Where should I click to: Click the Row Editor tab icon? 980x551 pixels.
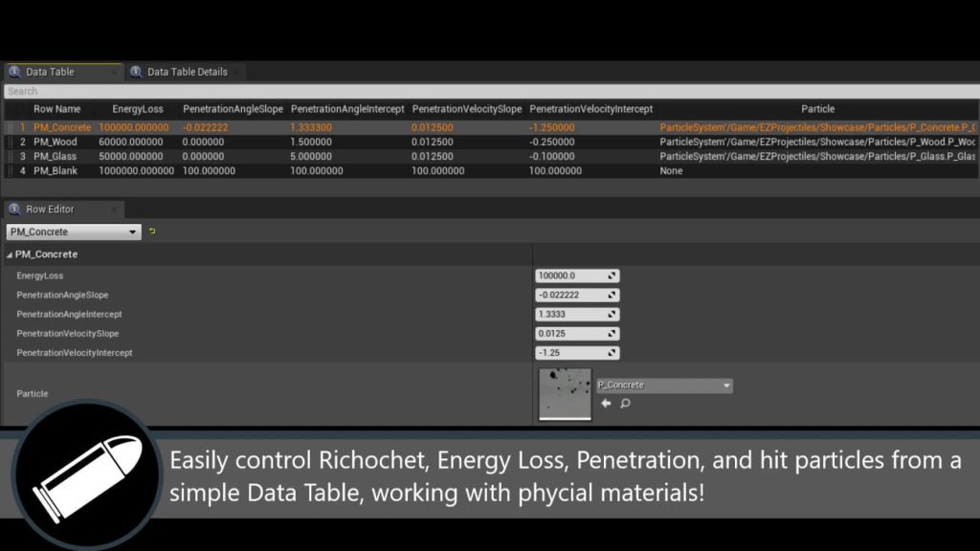[14, 209]
